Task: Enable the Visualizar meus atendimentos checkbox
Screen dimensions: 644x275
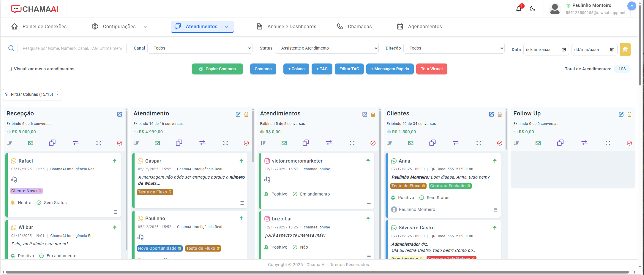Action: tap(10, 69)
